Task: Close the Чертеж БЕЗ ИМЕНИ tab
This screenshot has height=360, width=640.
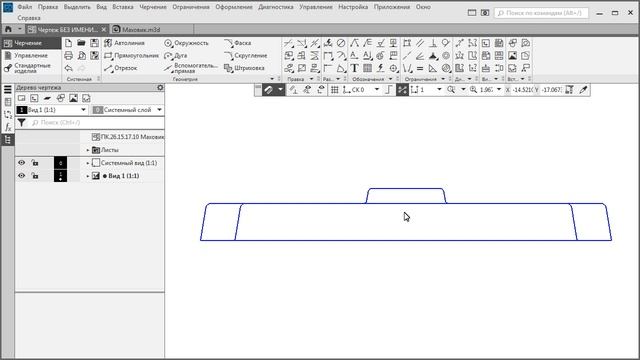Action: click(104, 29)
